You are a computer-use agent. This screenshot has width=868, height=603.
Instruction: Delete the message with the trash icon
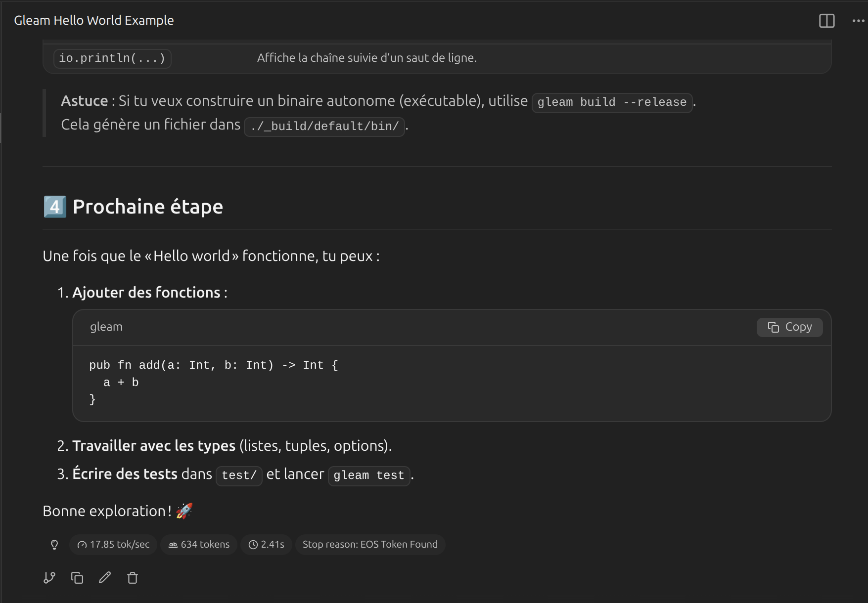tap(133, 577)
